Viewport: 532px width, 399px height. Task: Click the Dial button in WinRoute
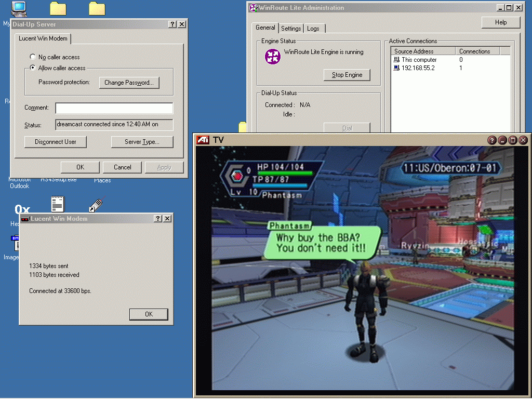coord(347,128)
